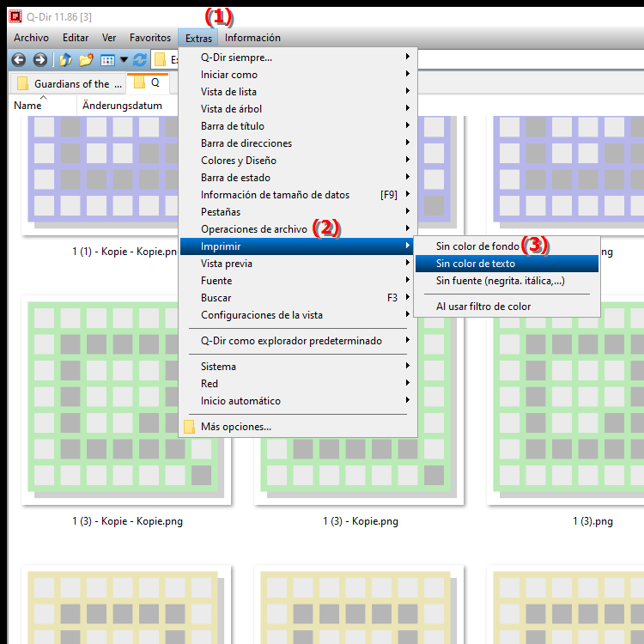Click the folder icon in address bar
644x644 pixels.
[160, 60]
